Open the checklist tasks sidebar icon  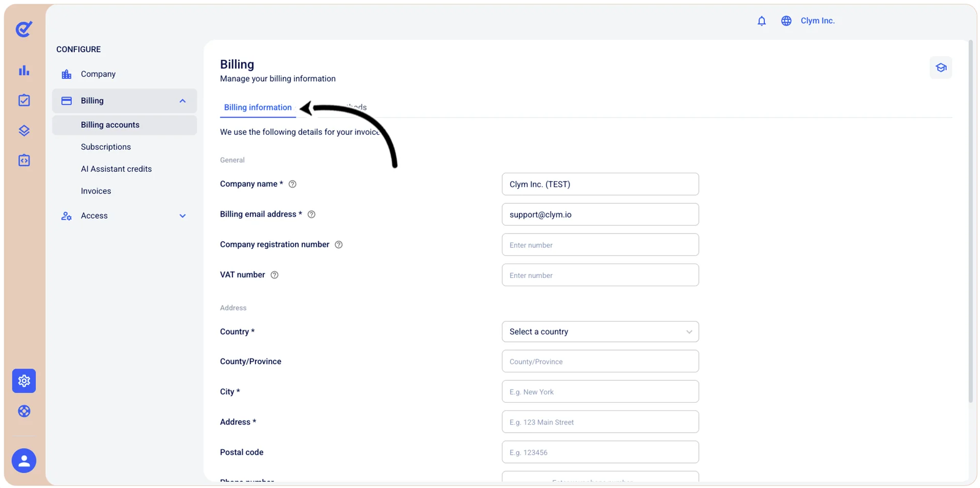pyautogui.click(x=24, y=100)
